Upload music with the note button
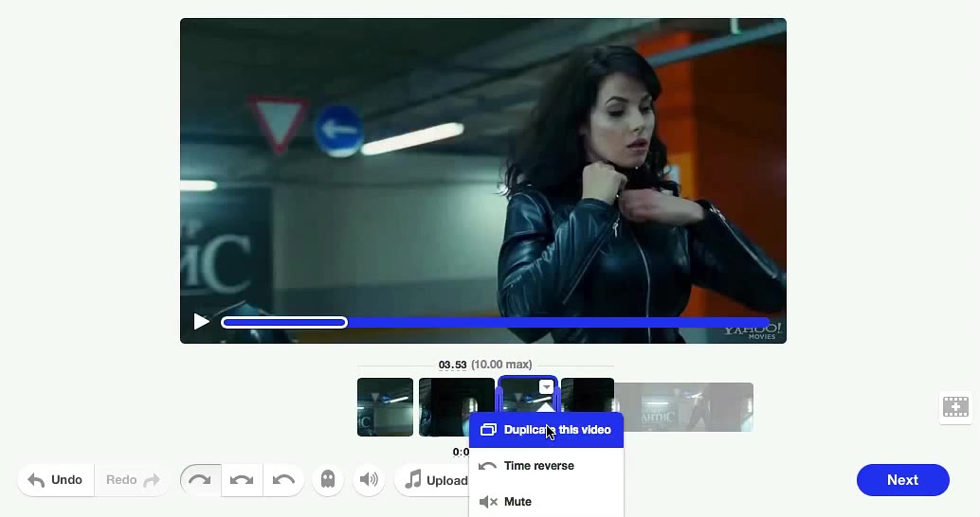The image size is (980, 517). click(435, 480)
